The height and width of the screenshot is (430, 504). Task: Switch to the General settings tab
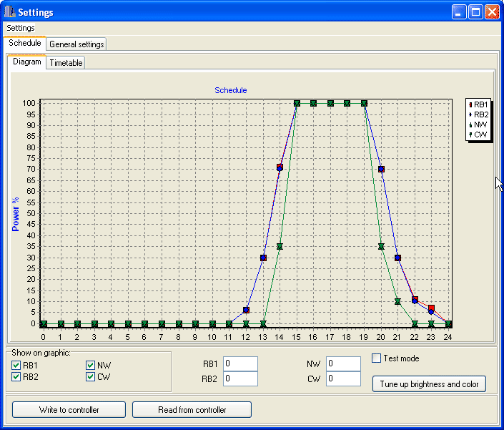coord(76,44)
